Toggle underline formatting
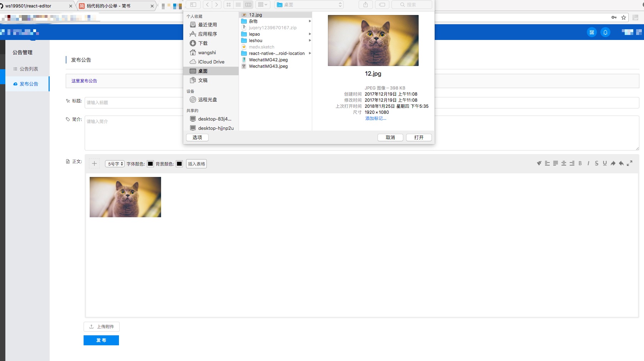Screen dimensions: 644x361 coord(605,163)
